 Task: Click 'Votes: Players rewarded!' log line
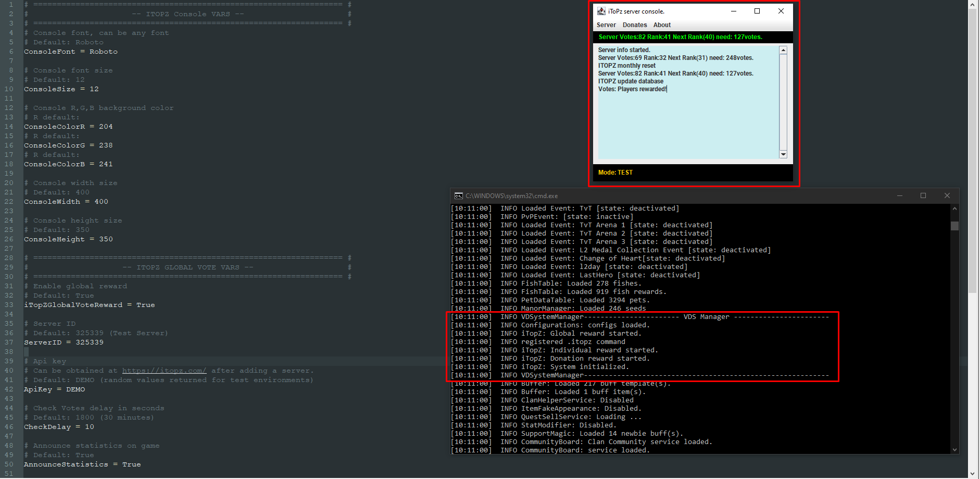point(632,89)
